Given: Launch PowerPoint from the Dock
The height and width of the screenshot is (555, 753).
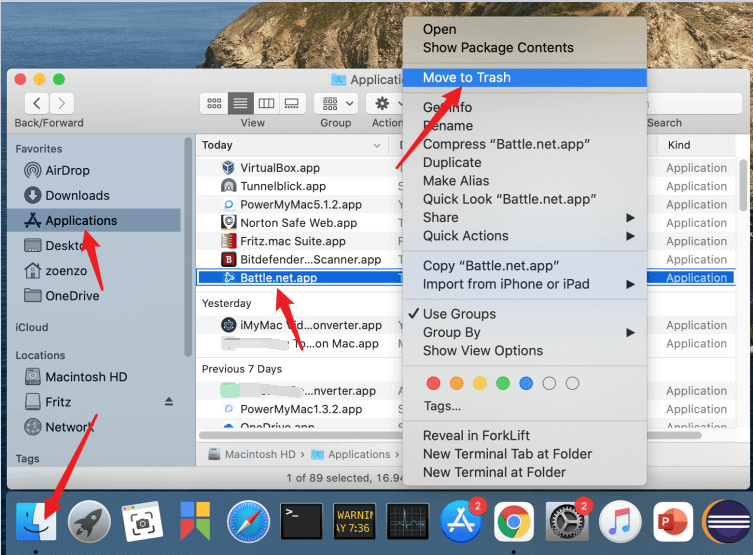Looking at the screenshot, I should pyautogui.click(x=673, y=521).
